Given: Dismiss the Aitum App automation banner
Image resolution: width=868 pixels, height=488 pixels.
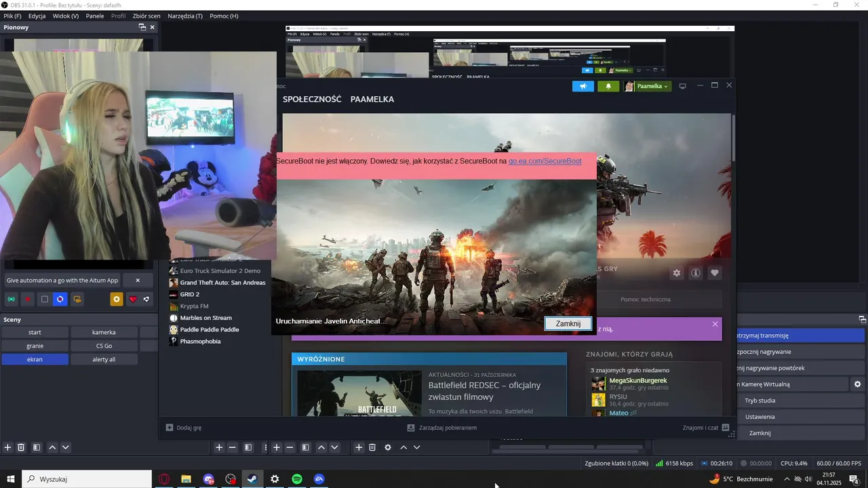Looking at the screenshot, I should click(x=138, y=280).
